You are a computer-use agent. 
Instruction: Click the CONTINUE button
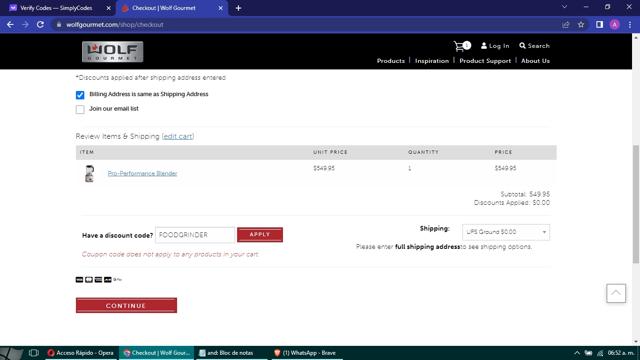[x=126, y=305]
